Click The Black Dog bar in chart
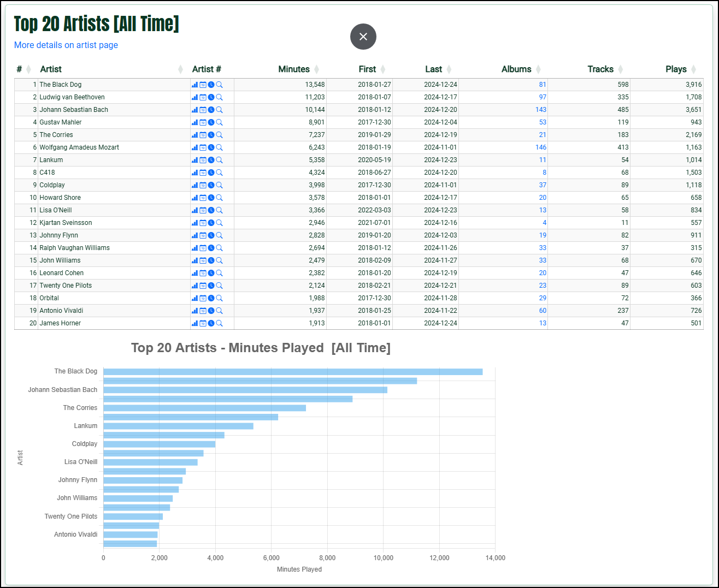719x588 pixels. [293, 372]
